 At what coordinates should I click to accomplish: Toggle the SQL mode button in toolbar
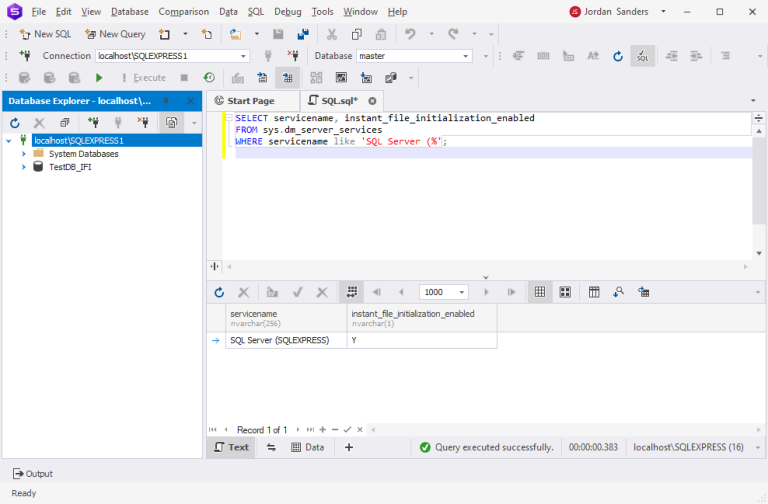(x=642, y=56)
